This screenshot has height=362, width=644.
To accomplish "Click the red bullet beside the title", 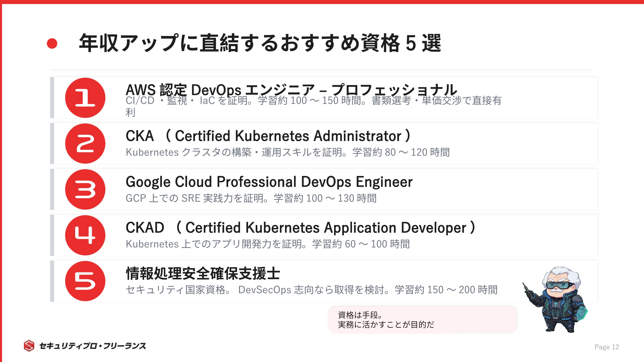I will (x=52, y=43).
